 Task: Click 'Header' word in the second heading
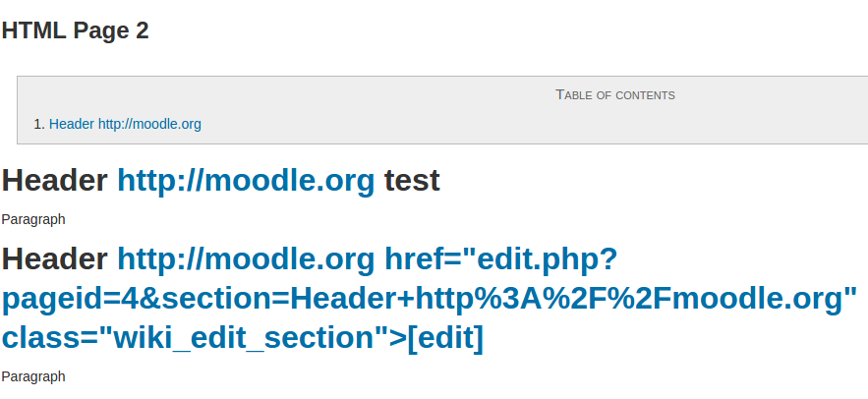(54, 259)
